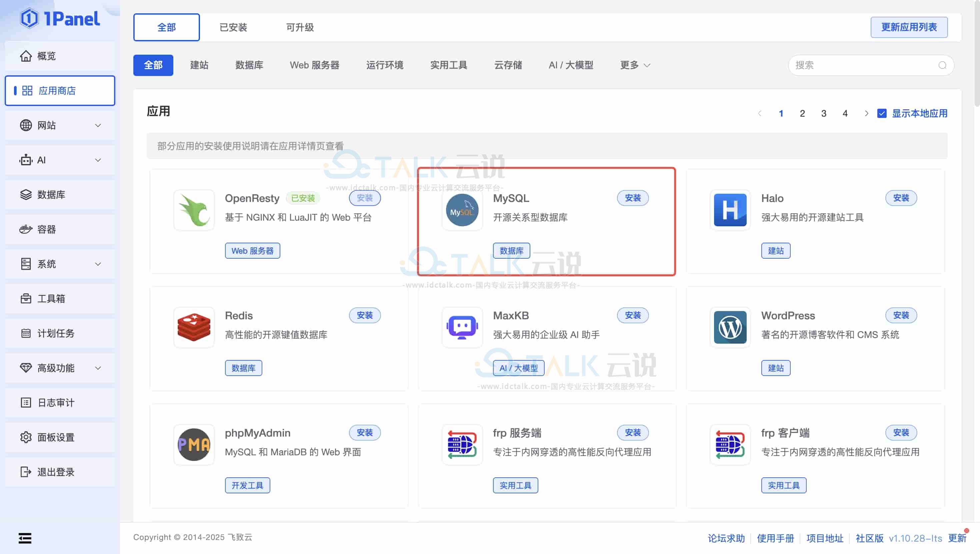The image size is (980, 554).
Task: Filter by 实用工具 category tab
Action: click(449, 65)
